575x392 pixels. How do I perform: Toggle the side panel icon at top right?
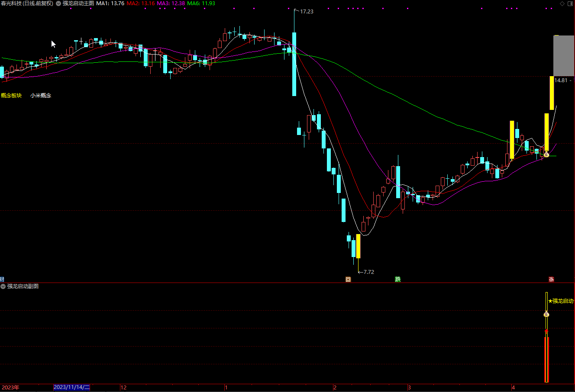tap(570, 3)
